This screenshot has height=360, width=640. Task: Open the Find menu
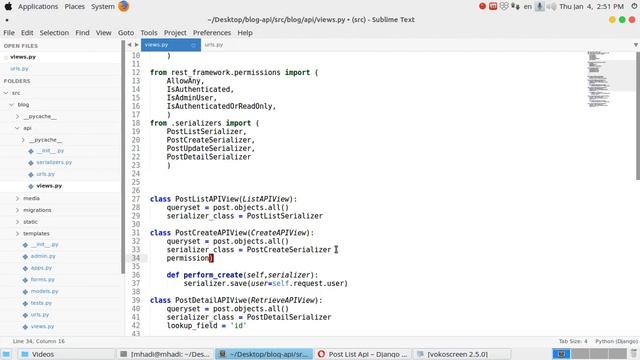click(82, 33)
